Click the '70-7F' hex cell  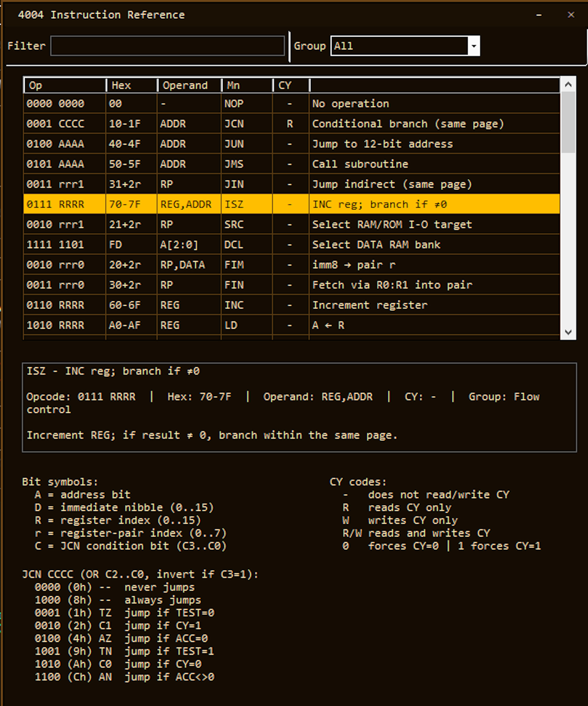coord(131,204)
